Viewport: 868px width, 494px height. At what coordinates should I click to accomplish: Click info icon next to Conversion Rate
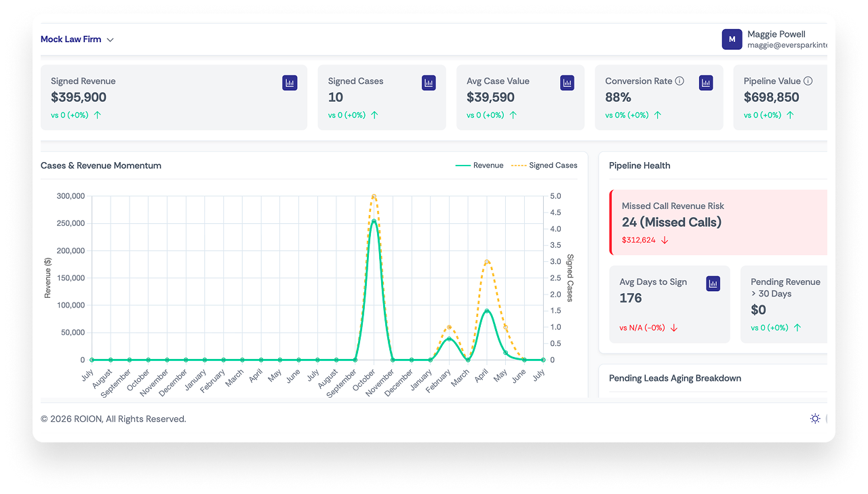point(679,81)
